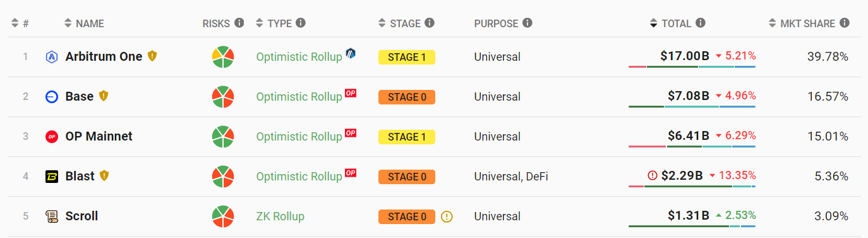Open the Risks column info icon
Image resolution: width=868 pixels, height=238 pixels.
(x=239, y=23)
